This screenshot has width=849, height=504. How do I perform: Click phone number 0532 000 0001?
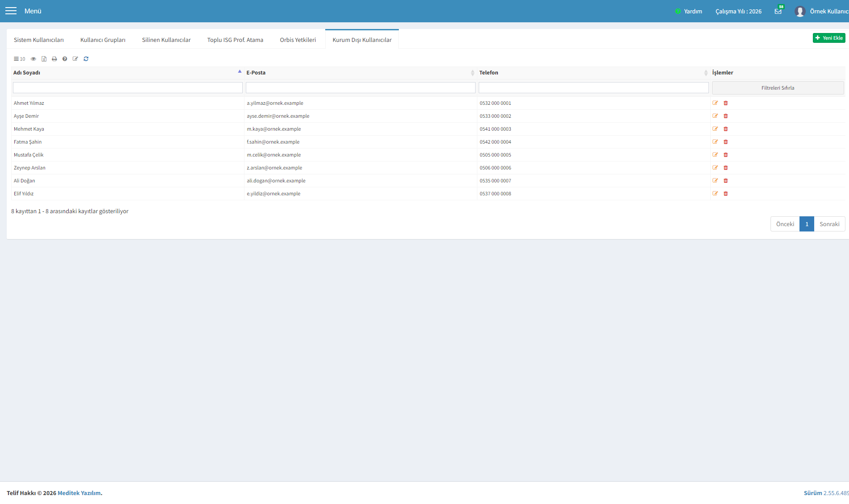(495, 103)
